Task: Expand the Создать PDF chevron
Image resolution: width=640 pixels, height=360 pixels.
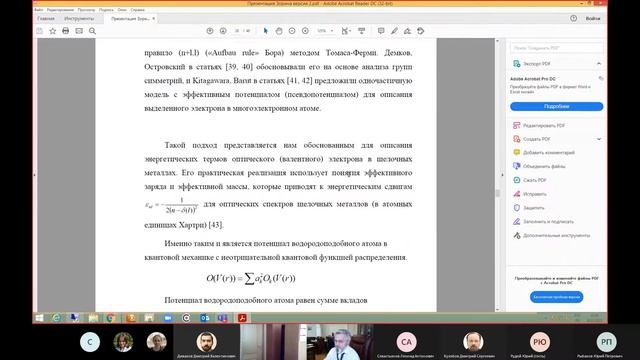Action: pos(599,139)
